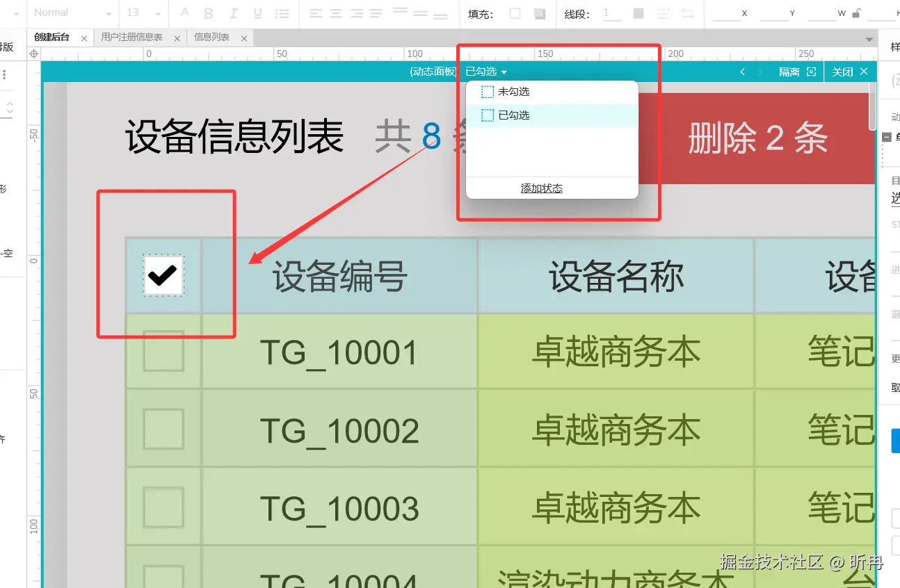This screenshot has width=900, height=588.
Task: Check the box in row TG_10001
Action: [x=163, y=352]
